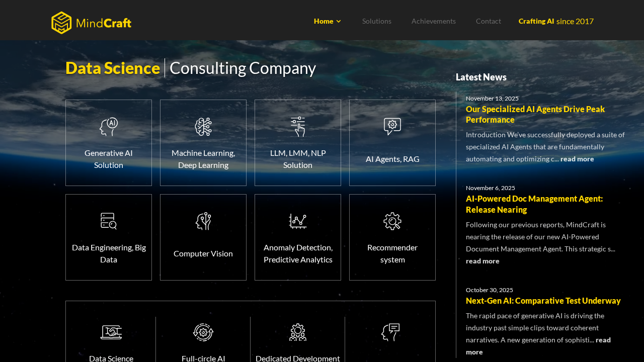
Task: Open the Generative AI Solution head icon
Action: pyautogui.click(x=109, y=127)
